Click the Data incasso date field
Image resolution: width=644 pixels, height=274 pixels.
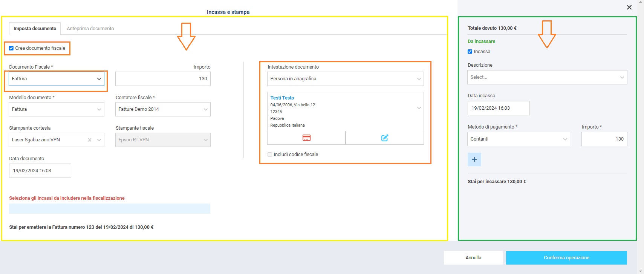click(498, 108)
